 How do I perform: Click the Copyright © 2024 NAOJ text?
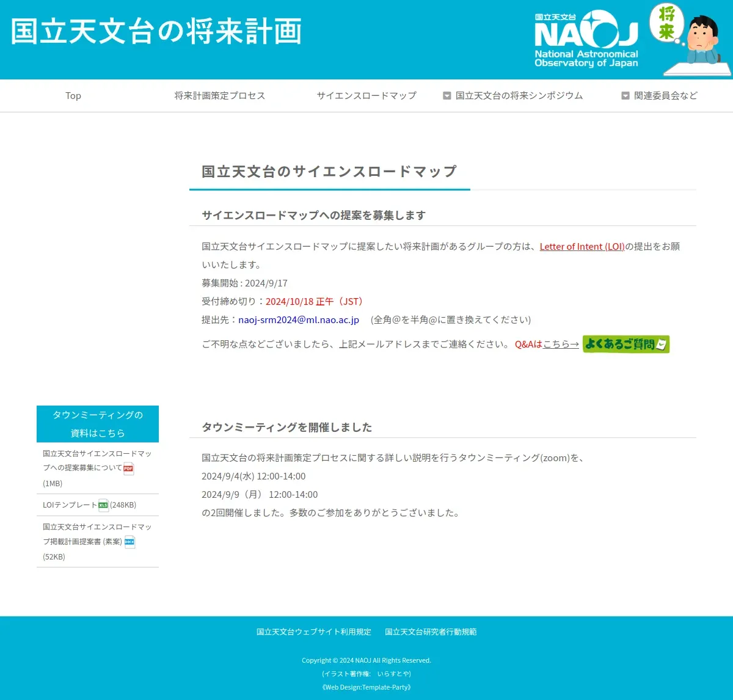tap(366, 660)
